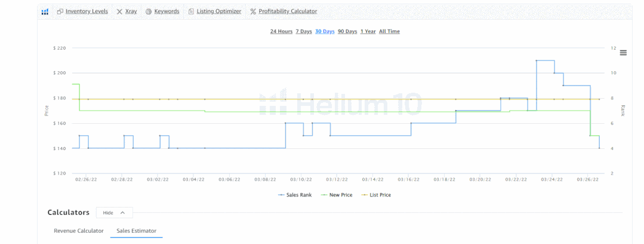
Task: Click the Listing Optimizer document icon
Action: click(x=191, y=11)
